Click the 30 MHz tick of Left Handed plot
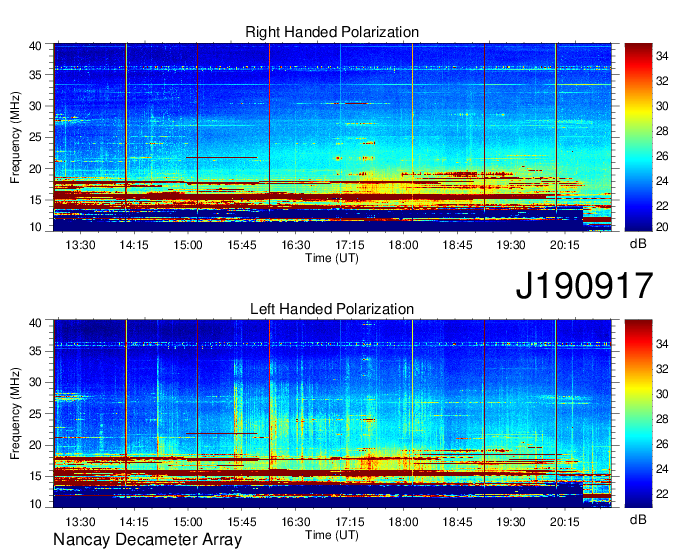Screen dimensions: 680x552 [36, 382]
